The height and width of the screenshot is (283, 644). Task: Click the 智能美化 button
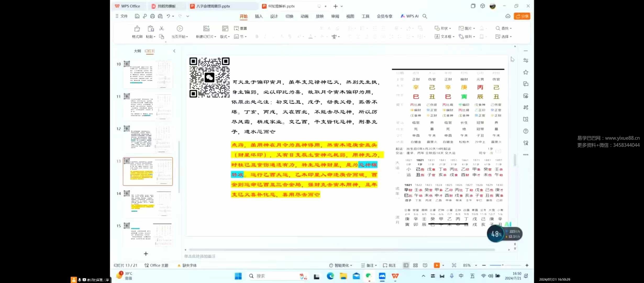[x=340, y=265]
